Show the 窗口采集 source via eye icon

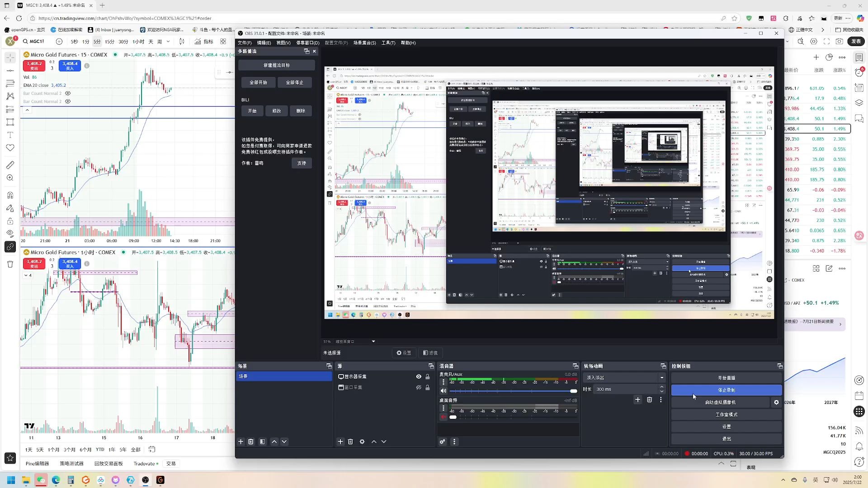pos(419,387)
